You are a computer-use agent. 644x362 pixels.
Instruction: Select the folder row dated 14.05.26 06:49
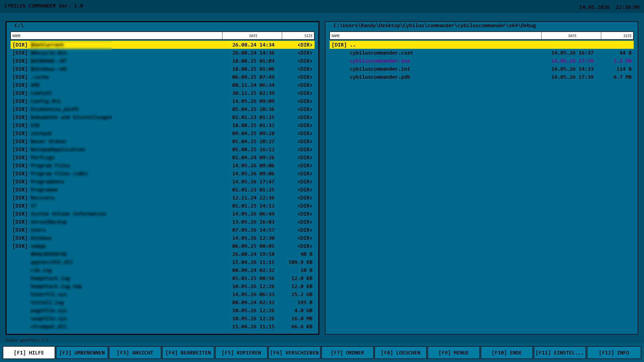click(163, 214)
